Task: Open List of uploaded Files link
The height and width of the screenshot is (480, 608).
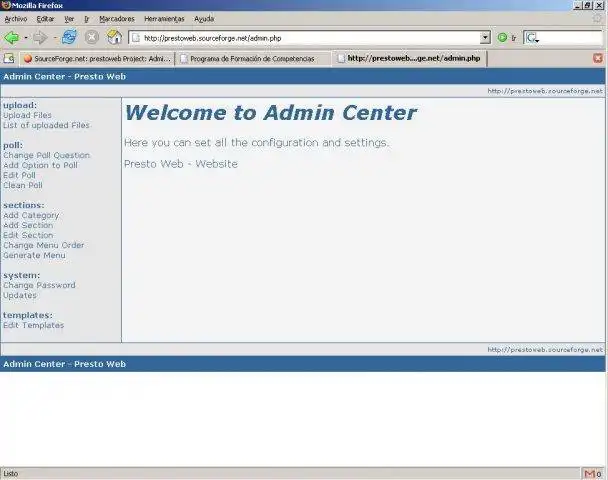Action: (x=46, y=125)
